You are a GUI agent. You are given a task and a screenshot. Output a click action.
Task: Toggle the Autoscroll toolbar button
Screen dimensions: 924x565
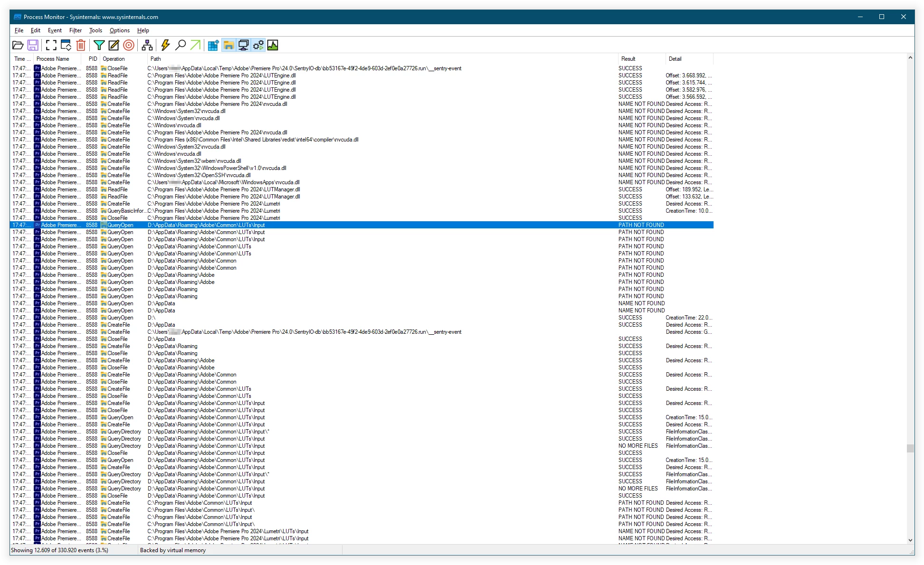tap(66, 45)
